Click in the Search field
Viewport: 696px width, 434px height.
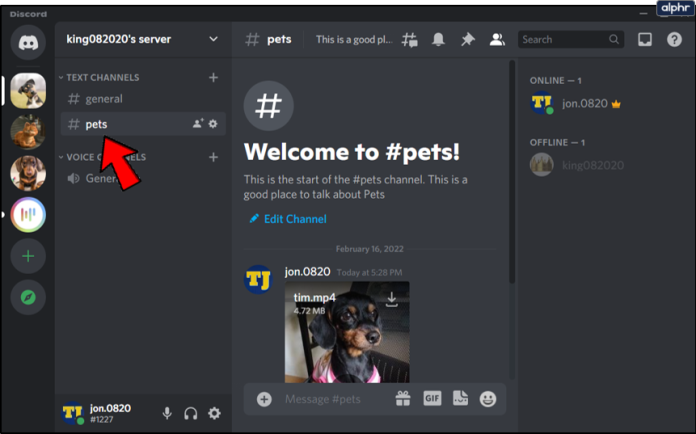(x=570, y=39)
